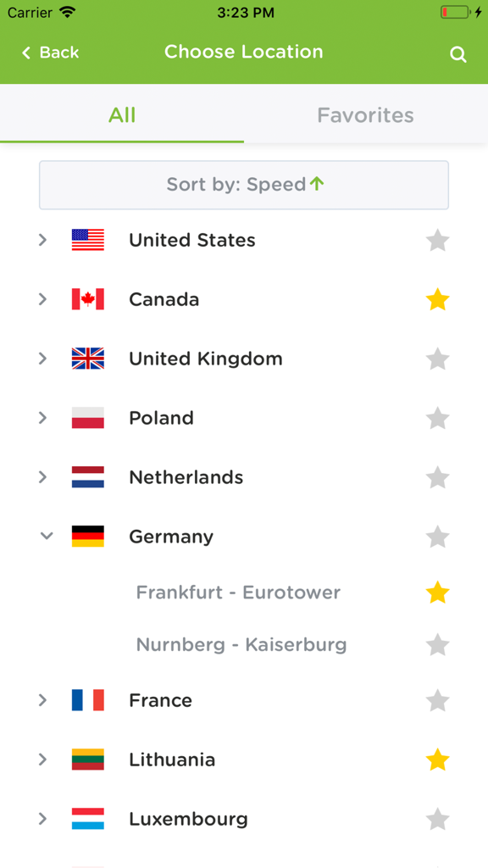Viewport: 488px width, 868px height.
Task: Change Sort by: Speed ordering
Action: coord(244,185)
